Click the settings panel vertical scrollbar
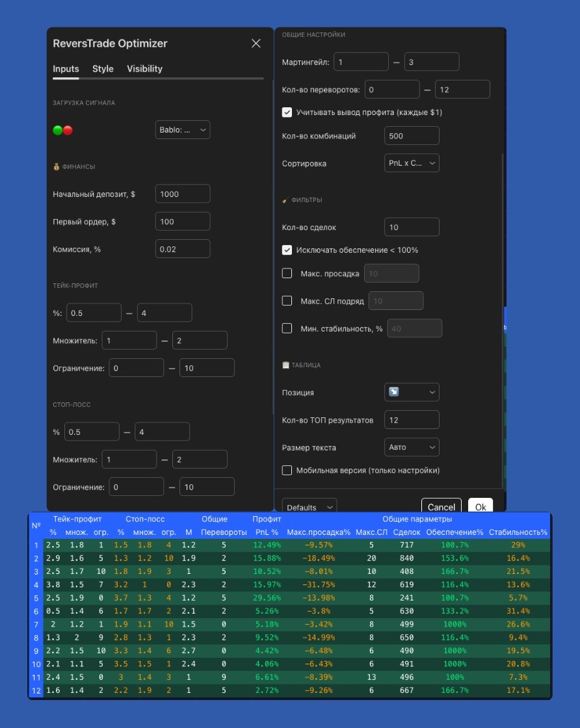 click(503, 320)
